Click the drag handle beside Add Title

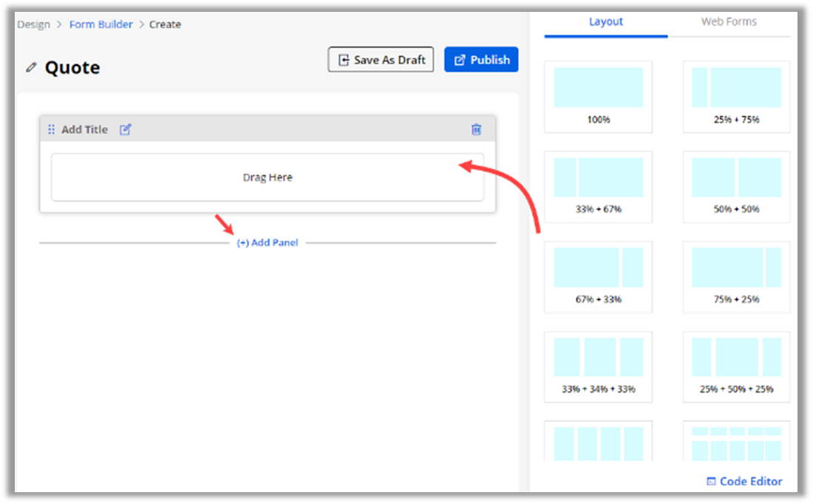[51, 129]
